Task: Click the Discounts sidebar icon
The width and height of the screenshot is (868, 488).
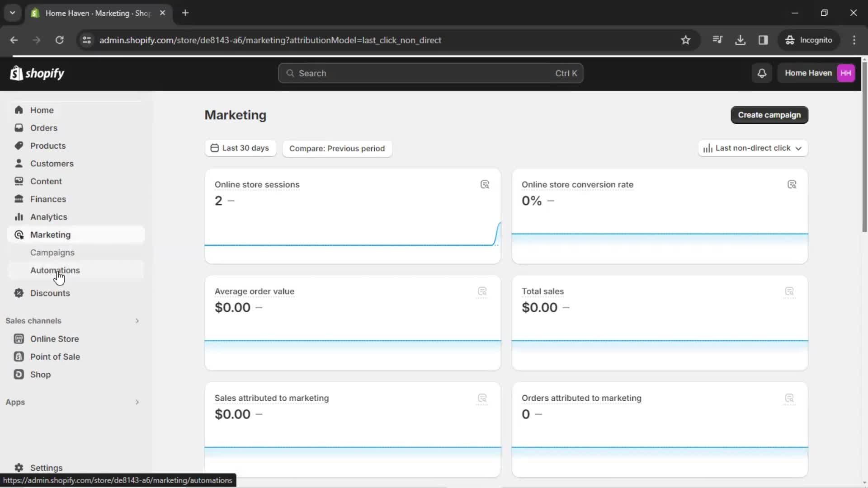Action: pos(19,293)
